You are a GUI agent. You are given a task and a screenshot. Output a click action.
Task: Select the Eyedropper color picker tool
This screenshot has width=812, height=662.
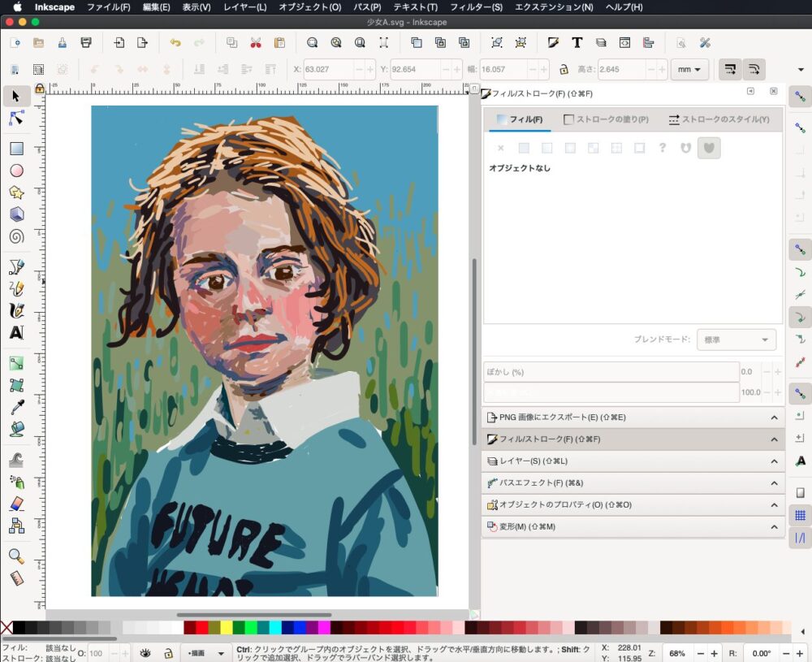(x=16, y=407)
